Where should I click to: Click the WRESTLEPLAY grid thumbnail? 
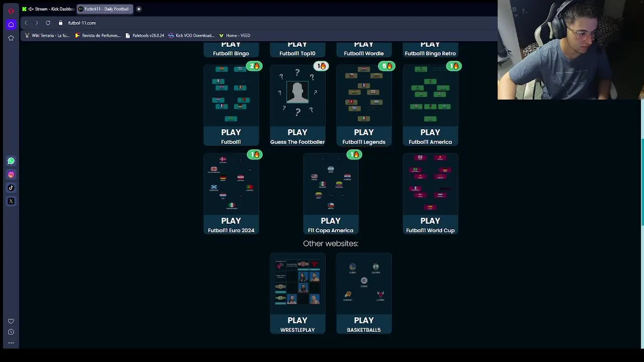click(297, 283)
